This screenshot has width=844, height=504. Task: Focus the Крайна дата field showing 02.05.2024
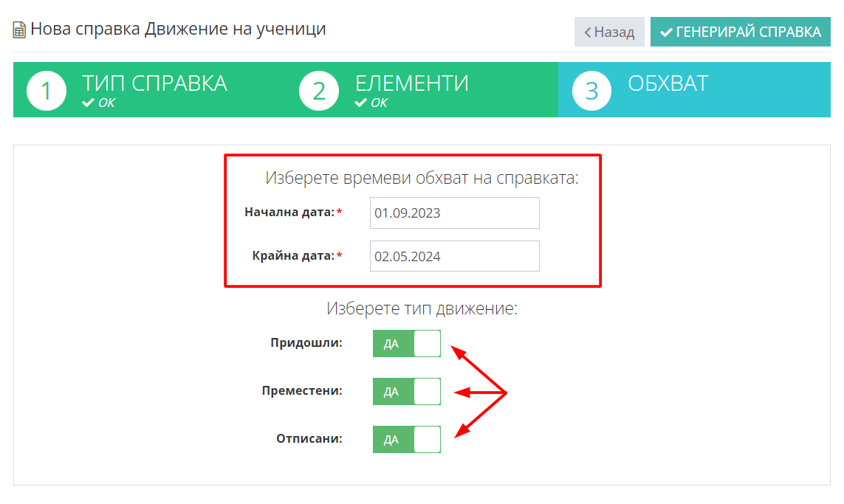coord(454,257)
